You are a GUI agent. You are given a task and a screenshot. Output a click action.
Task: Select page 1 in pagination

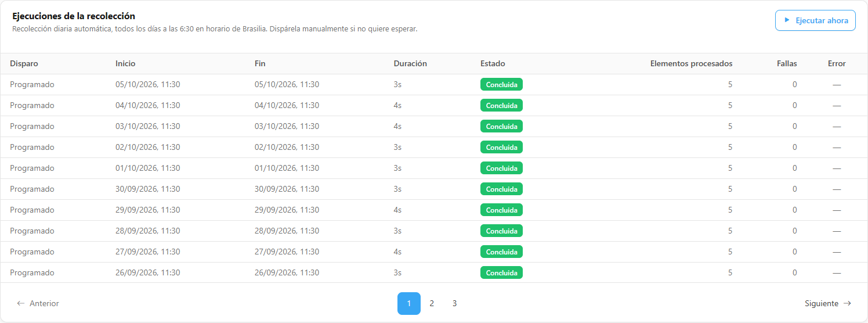pos(409,303)
